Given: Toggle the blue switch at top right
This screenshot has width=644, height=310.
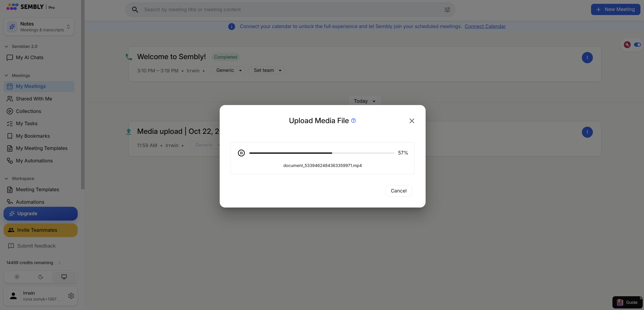Looking at the screenshot, I should pos(637,45).
